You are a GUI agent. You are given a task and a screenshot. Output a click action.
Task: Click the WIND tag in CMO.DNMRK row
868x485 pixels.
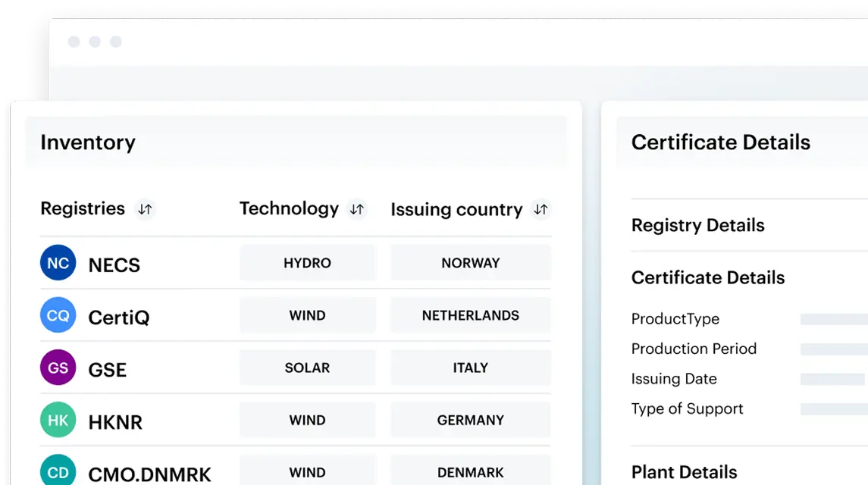307,471
